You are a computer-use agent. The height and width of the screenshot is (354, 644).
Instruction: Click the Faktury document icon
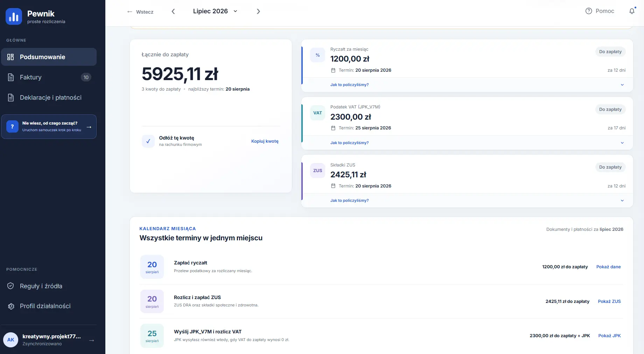11,77
